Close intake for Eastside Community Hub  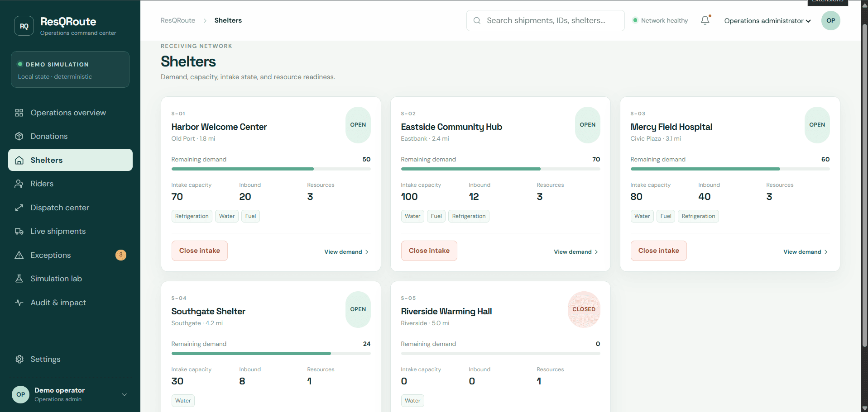(x=429, y=251)
